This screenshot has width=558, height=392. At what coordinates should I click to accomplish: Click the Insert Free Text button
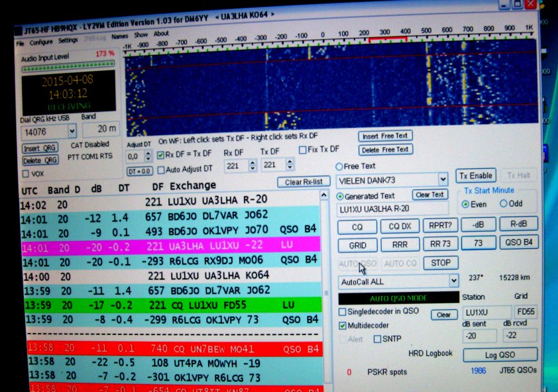click(385, 136)
